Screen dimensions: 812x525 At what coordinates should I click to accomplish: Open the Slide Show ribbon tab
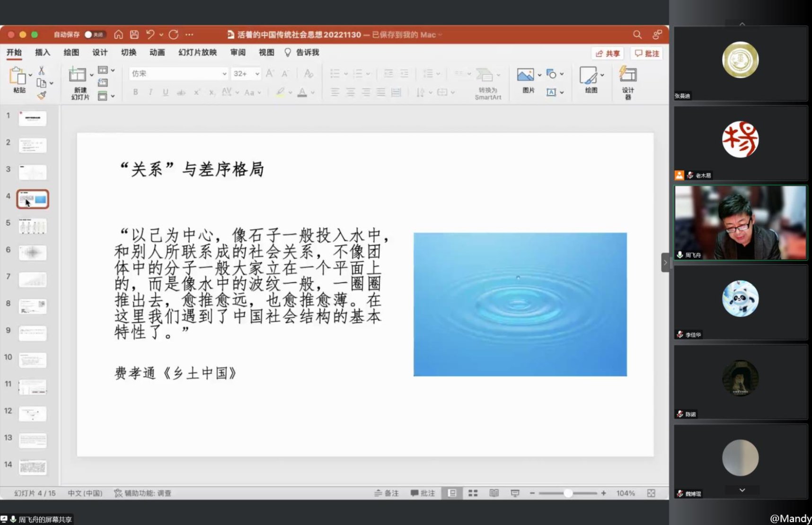(x=197, y=52)
